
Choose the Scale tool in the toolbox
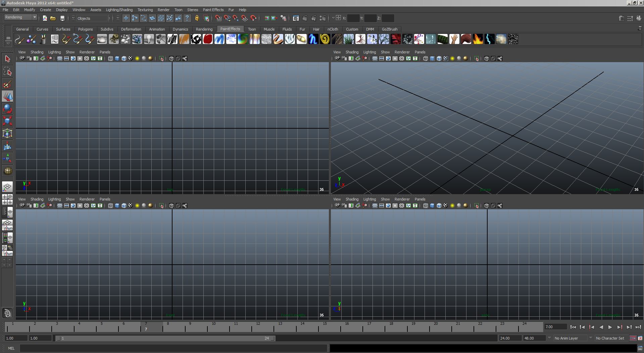[x=7, y=121]
